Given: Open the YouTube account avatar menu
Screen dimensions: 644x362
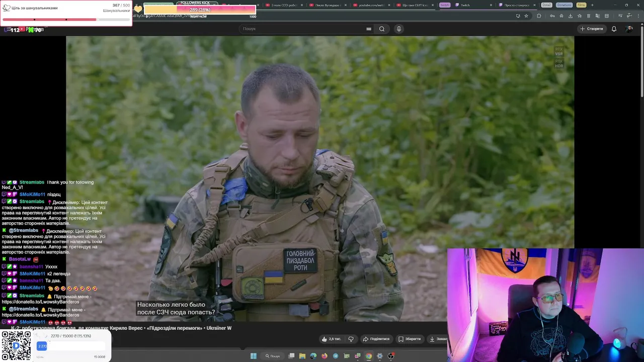Looking at the screenshot, I should click(x=629, y=29).
